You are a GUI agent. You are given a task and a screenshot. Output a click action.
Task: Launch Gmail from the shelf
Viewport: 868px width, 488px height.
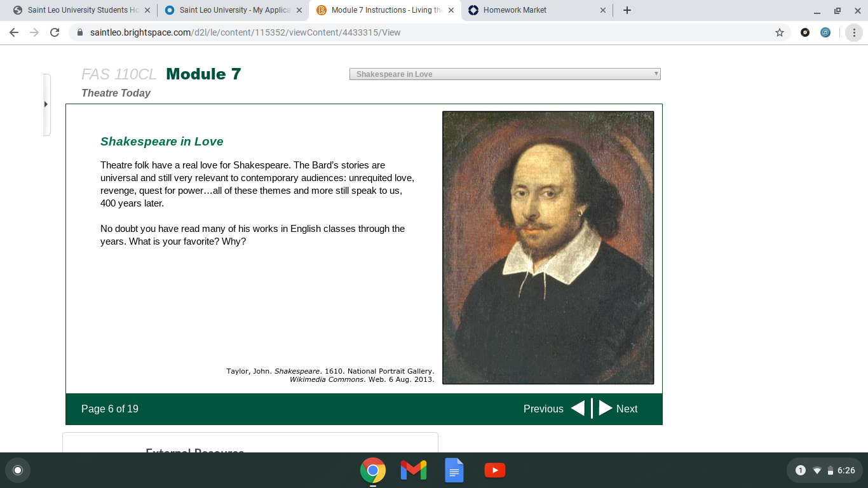[414, 470]
